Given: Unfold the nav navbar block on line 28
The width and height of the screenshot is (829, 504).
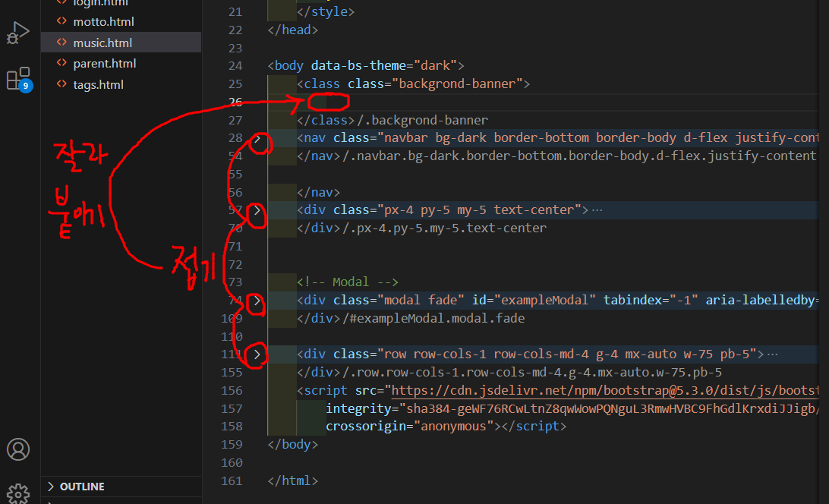Looking at the screenshot, I should (257, 139).
